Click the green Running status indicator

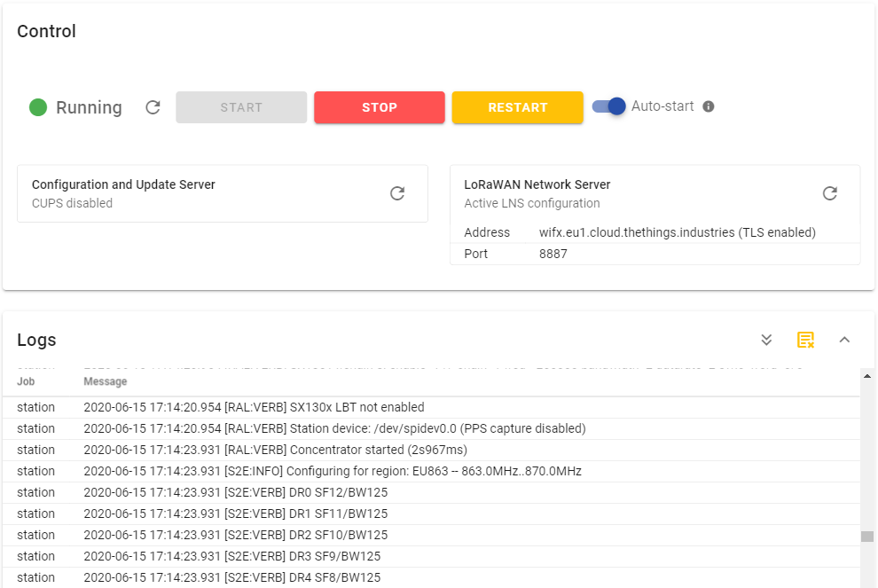click(36, 106)
